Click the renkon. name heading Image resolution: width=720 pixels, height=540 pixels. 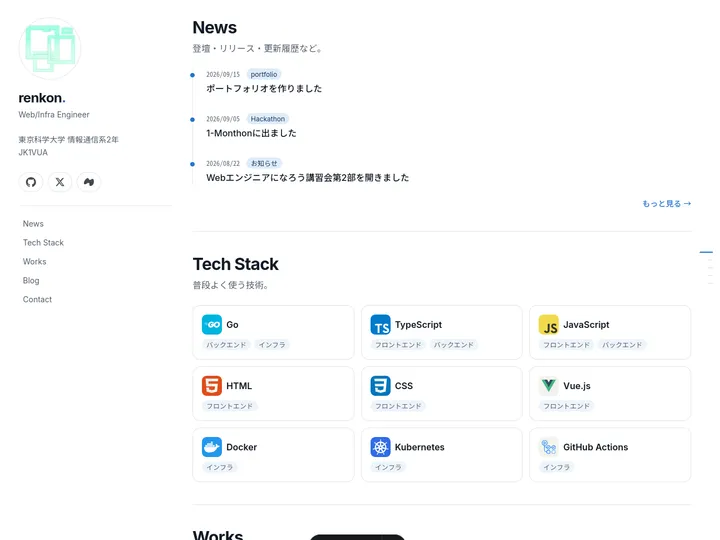(x=42, y=98)
